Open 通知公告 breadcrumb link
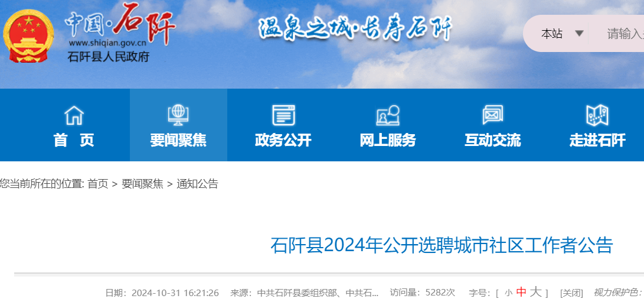 197,184
